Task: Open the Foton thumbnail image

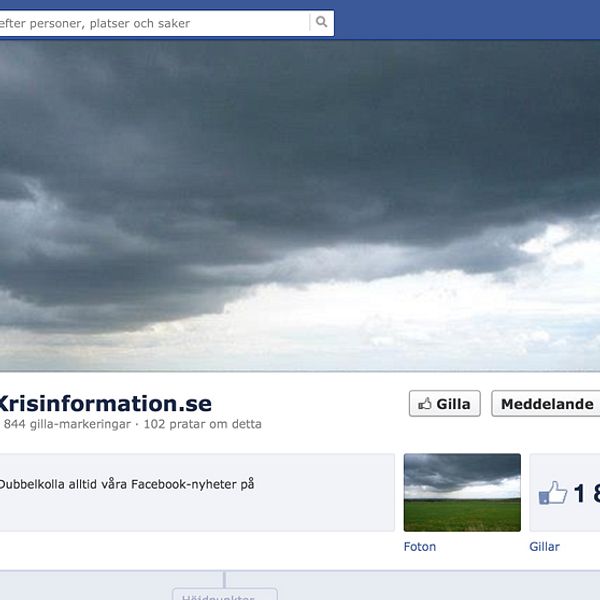Action: [462, 492]
